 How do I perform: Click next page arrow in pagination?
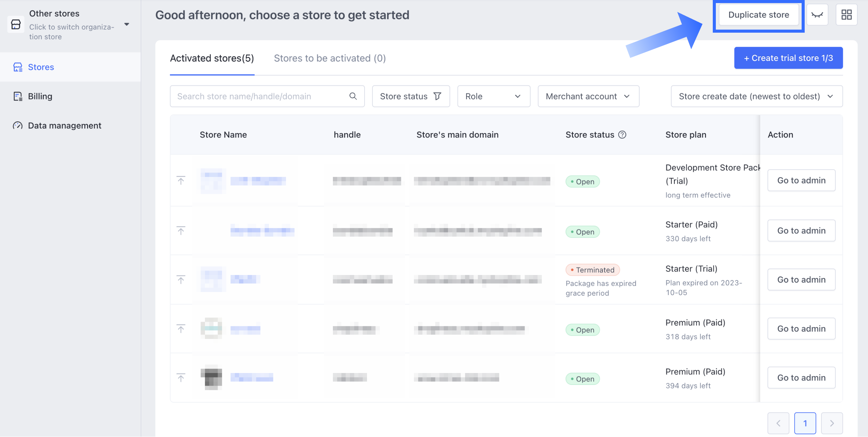[x=832, y=423]
